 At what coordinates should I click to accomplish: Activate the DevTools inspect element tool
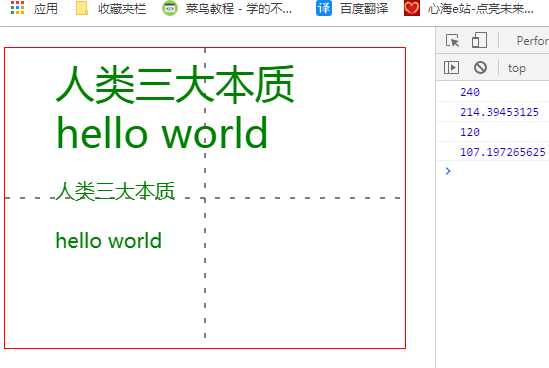pyautogui.click(x=452, y=41)
